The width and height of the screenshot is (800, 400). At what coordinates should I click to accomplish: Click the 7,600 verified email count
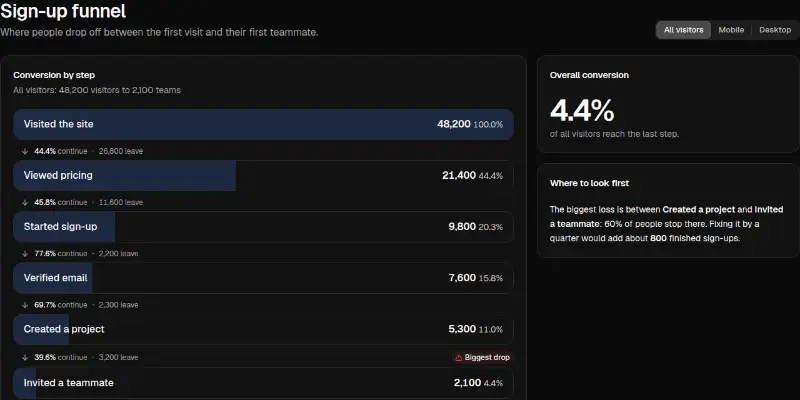tap(462, 278)
